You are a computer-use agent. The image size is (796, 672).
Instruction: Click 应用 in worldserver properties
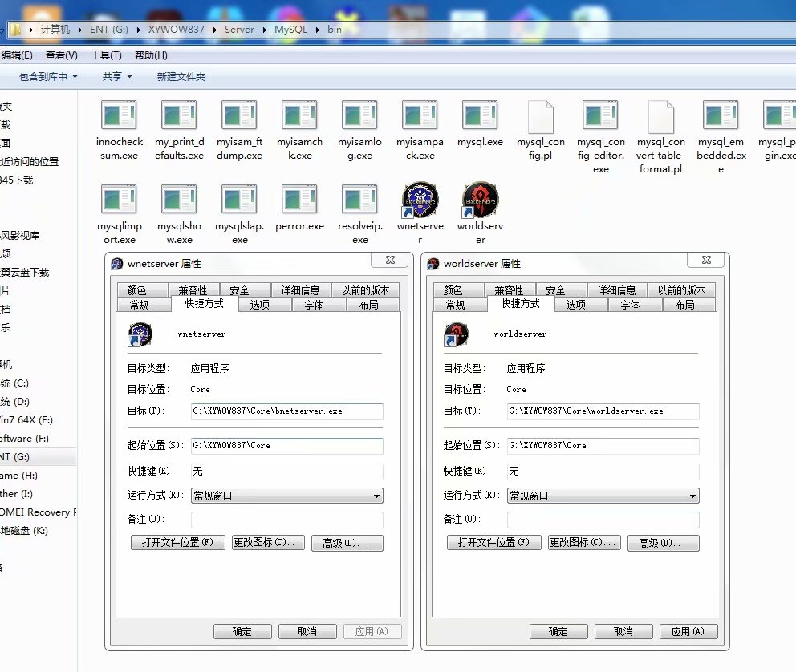click(x=688, y=631)
